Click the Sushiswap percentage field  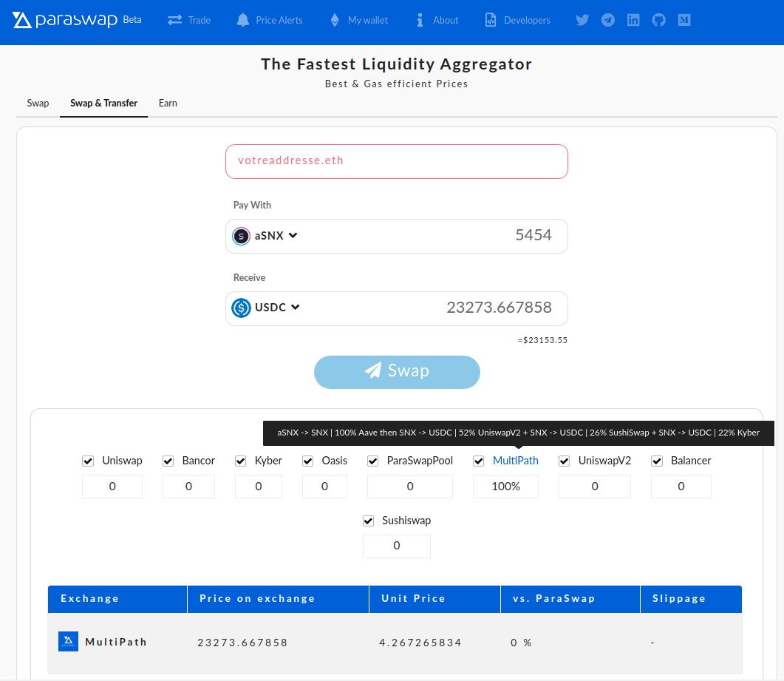[x=397, y=546]
